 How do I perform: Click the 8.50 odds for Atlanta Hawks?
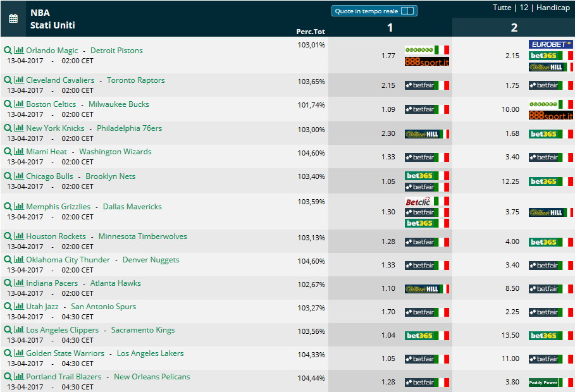(x=512, y=288)
